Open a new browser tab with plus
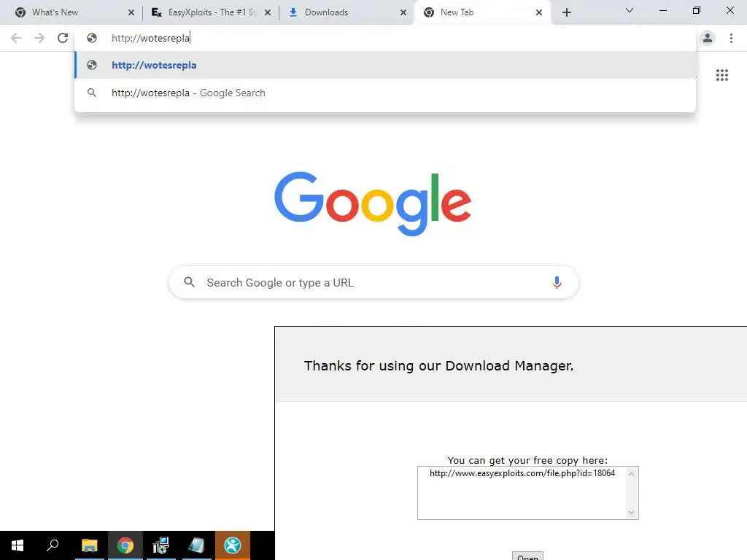The image size is (747, 560). [566, 12]
